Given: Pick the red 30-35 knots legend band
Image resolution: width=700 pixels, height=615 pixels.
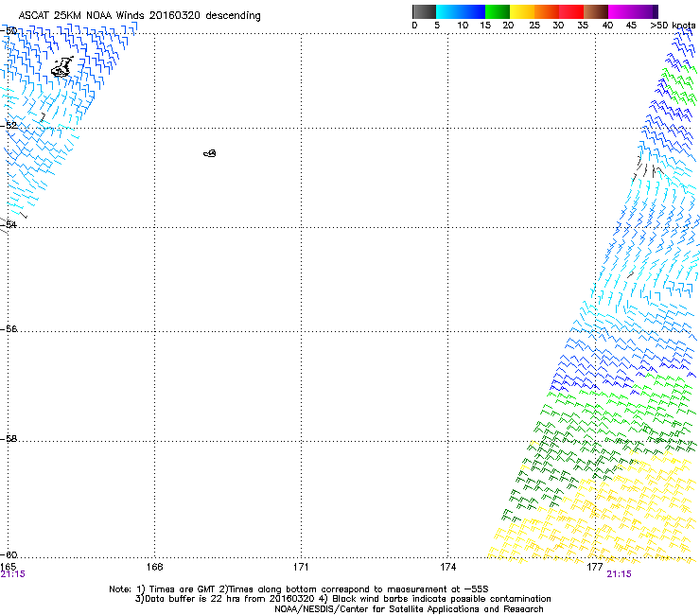Looking at the screenshot, I should pyautogui.click(x=571, y=11).
